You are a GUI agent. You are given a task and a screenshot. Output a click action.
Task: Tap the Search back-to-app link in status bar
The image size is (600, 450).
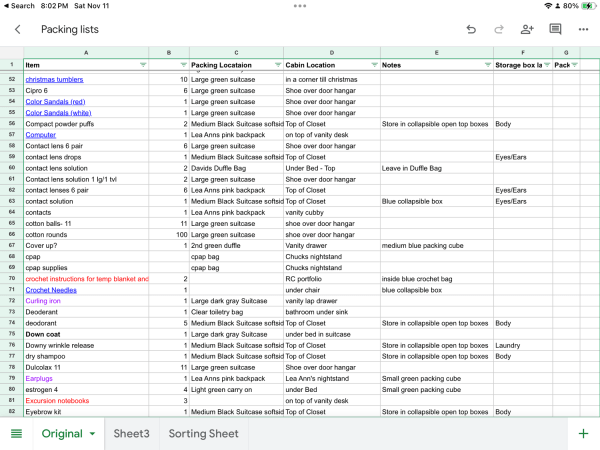[19, 6]
